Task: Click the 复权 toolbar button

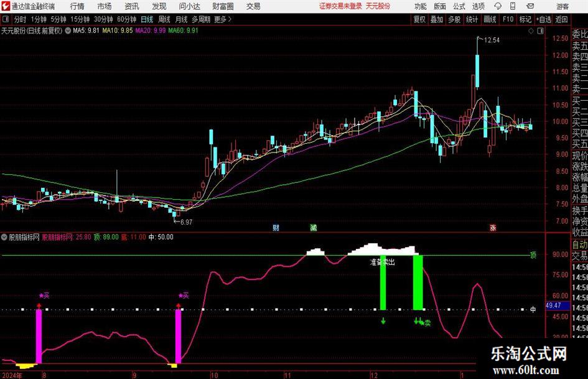Action: coord(419,19)
